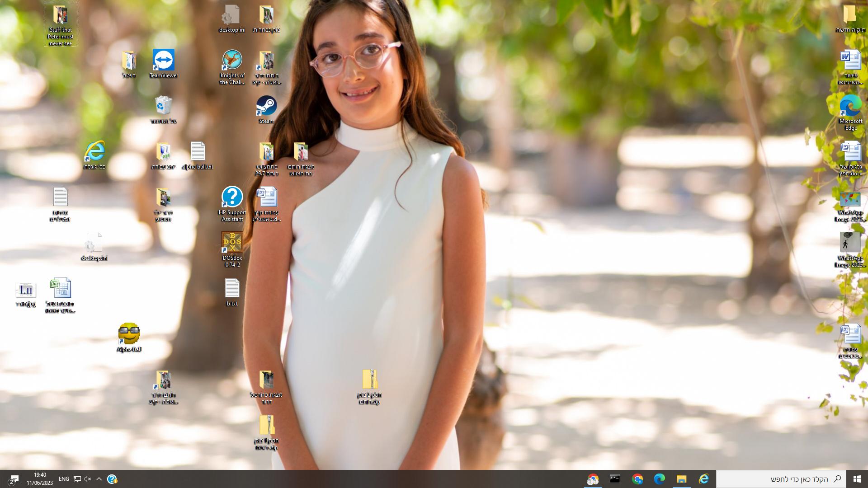Viewport: 868px width, 488px height.
Task: Select the desktop.ini file beside desktop DOSBox
Action: point(94,247)
